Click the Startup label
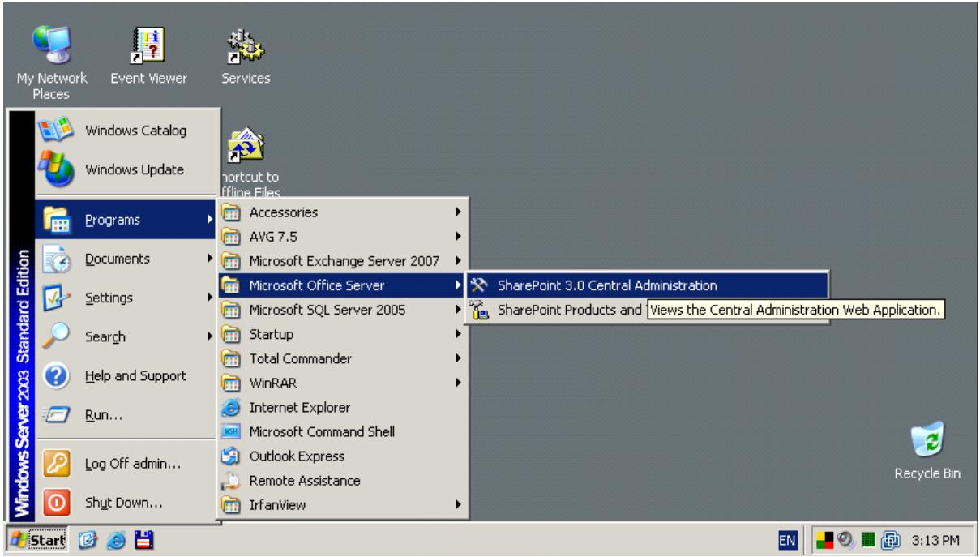The height and width of the screenshot is (557, 980). pyautogui.click(x=271, y=334)
